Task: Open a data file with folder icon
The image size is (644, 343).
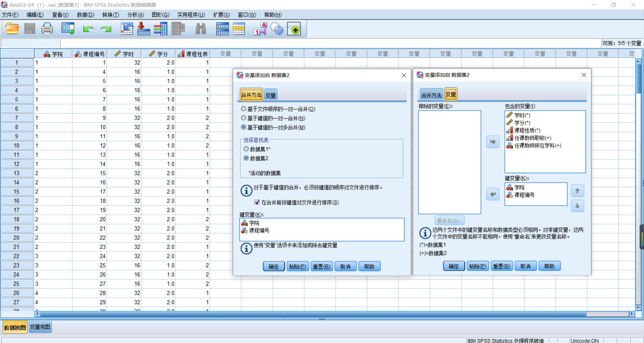Action: [x=12, y=29]
